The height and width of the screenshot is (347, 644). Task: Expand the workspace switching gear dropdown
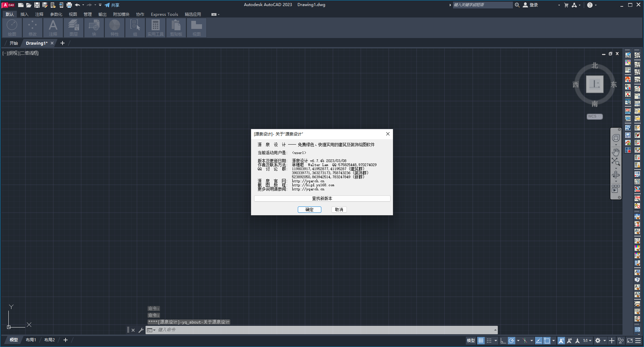tap(604, 341)
